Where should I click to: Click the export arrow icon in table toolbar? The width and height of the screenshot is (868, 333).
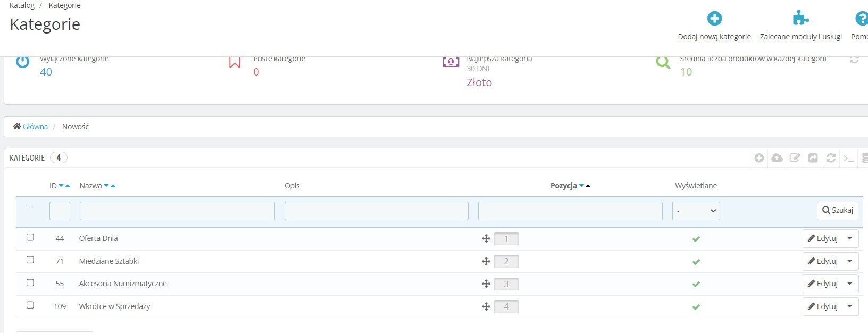tap(813, 158)
